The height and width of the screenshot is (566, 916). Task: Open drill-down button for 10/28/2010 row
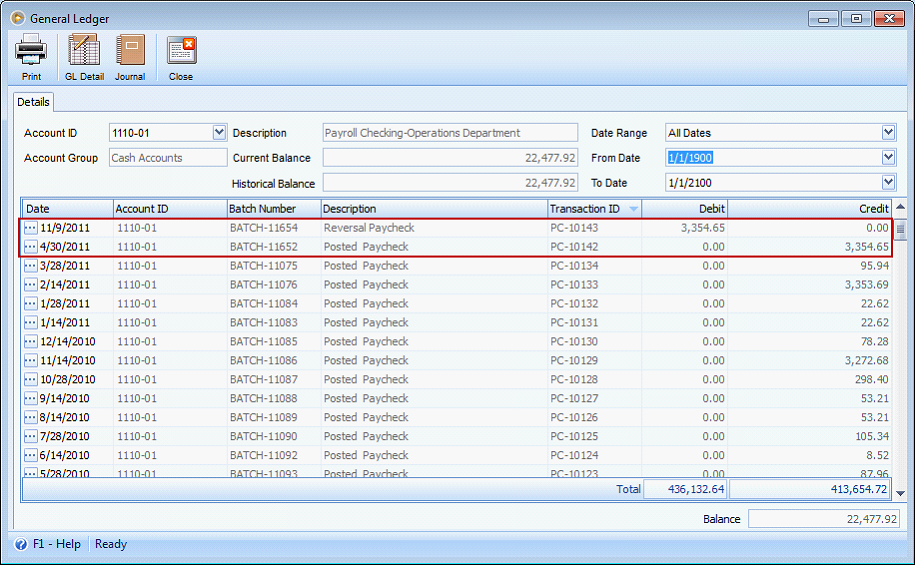[30, 380]
